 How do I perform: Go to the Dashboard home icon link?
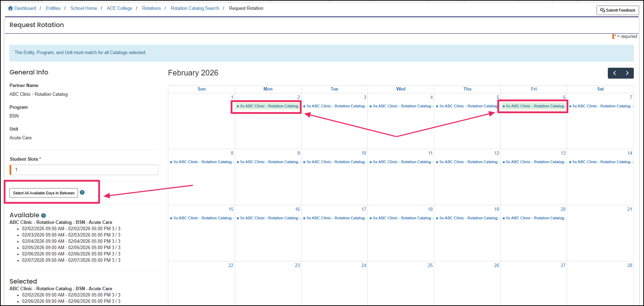coord(11,8)
